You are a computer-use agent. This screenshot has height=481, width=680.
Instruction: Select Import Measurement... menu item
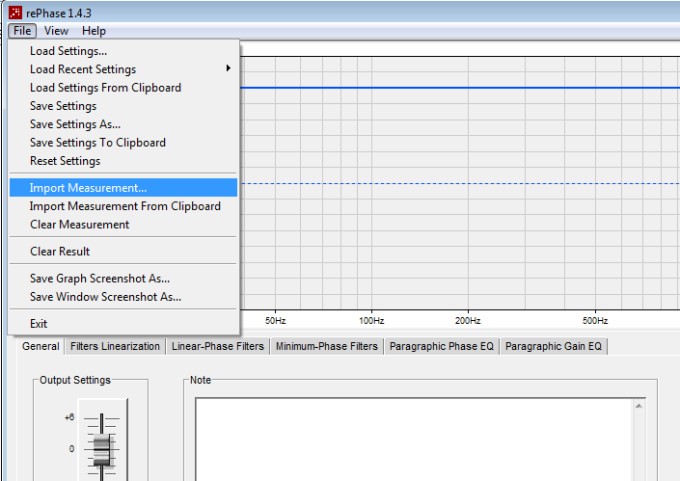pos(88,188)
